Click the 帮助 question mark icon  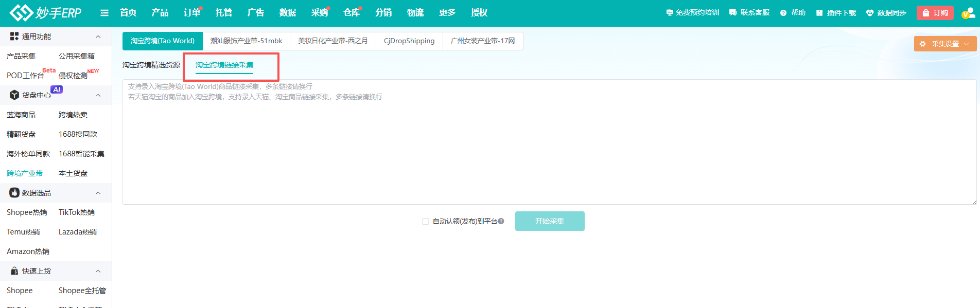[783, 13]
